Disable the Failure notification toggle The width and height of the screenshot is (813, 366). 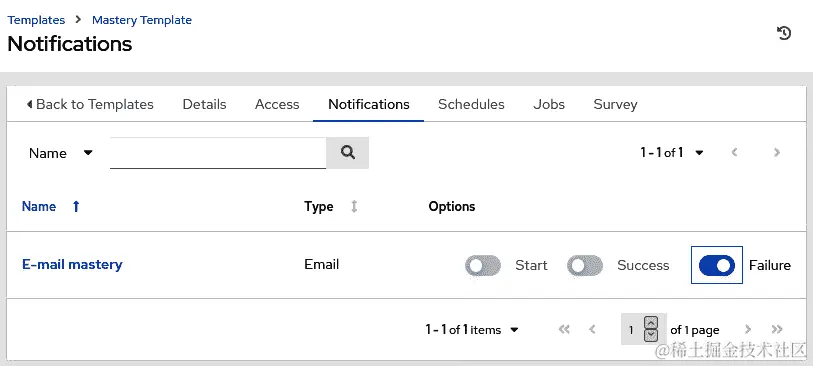717,265
